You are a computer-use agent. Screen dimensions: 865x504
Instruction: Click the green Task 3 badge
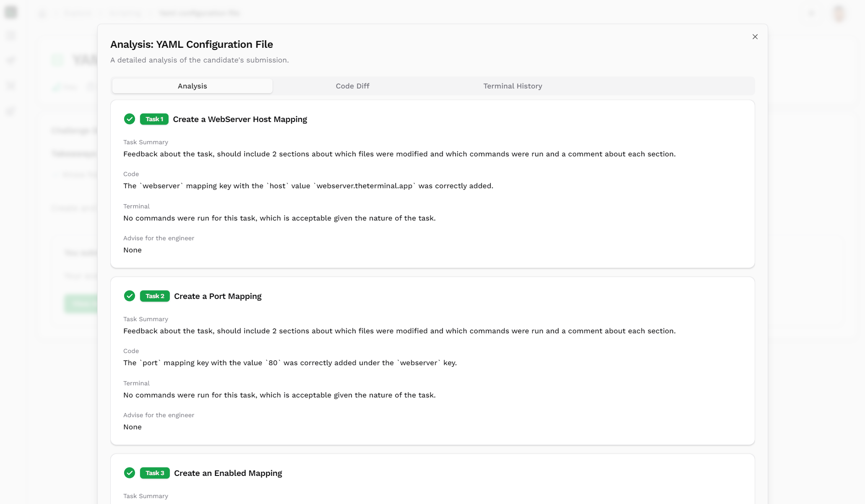click(x=155, y=473)
